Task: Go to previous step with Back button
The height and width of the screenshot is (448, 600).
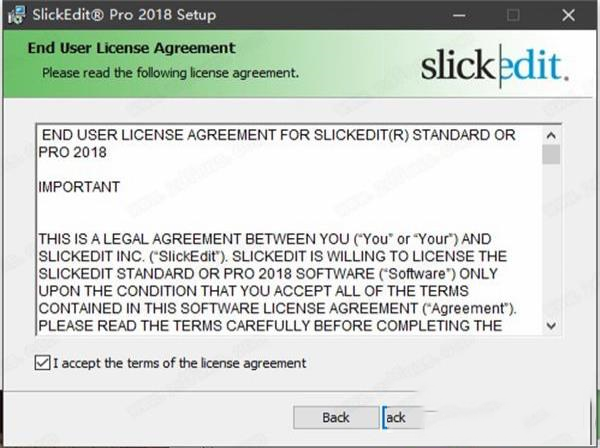Action: [x=336, y=417]
